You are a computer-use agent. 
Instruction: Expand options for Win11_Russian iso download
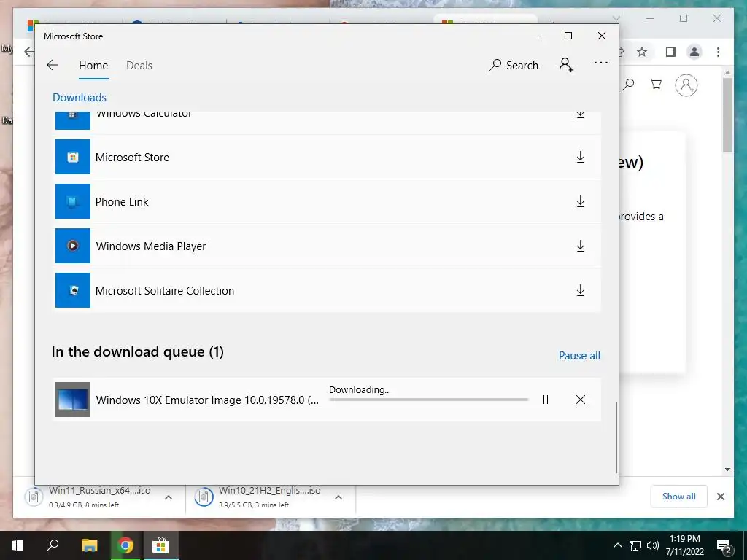coord(169,497)
